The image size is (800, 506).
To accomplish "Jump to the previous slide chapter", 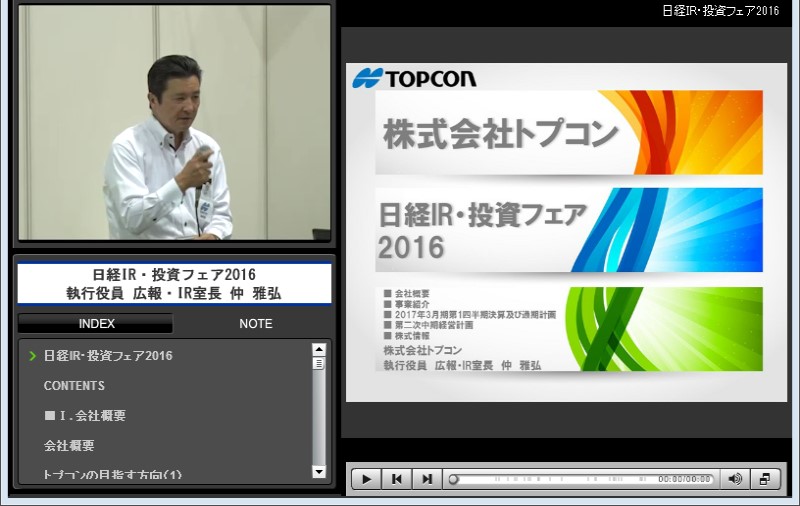I will (x=396, y=479).
